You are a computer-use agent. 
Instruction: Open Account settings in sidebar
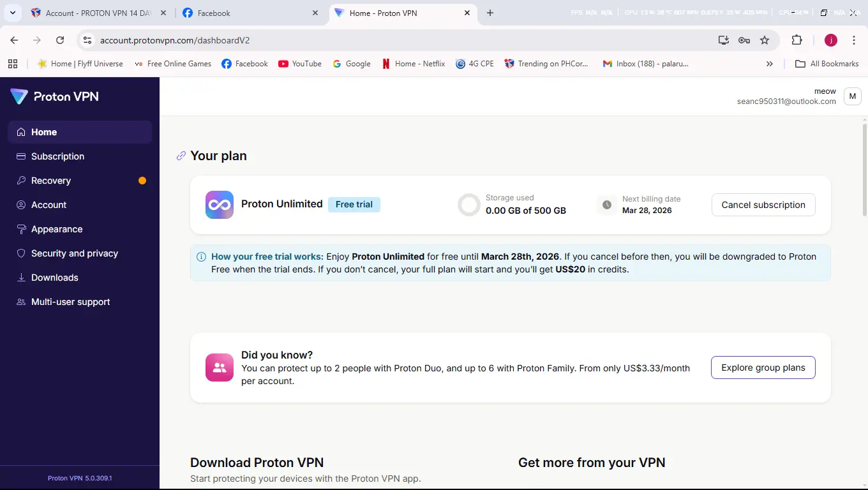coord(80,205)
